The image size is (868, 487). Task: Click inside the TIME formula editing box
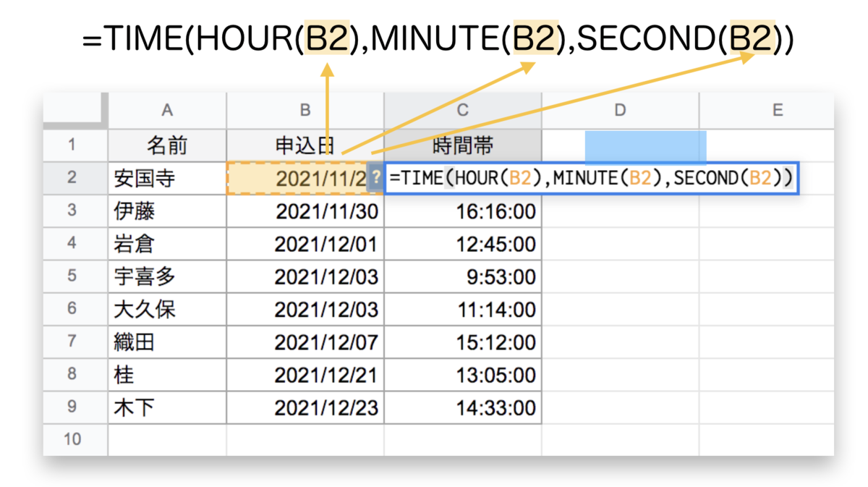click(592, 178)
